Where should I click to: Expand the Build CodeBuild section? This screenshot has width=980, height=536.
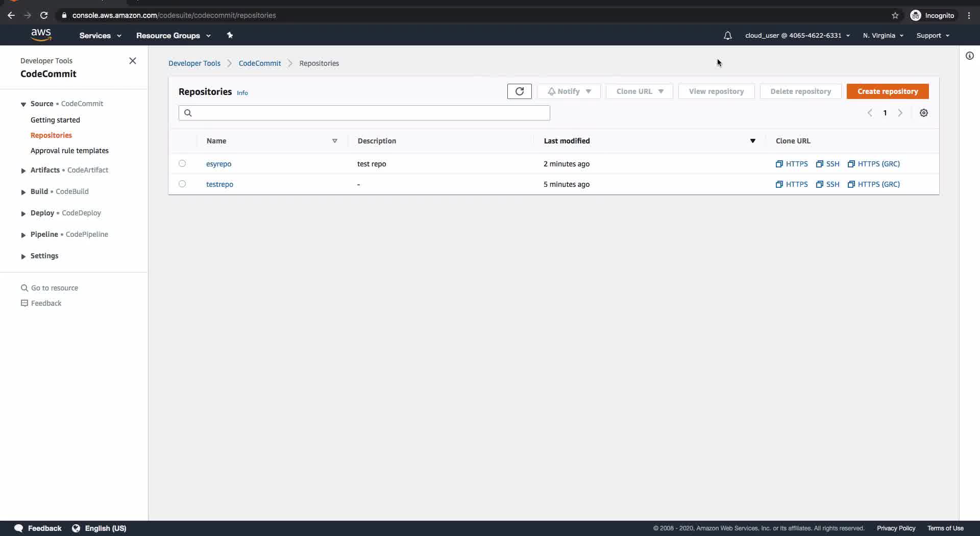23,192
